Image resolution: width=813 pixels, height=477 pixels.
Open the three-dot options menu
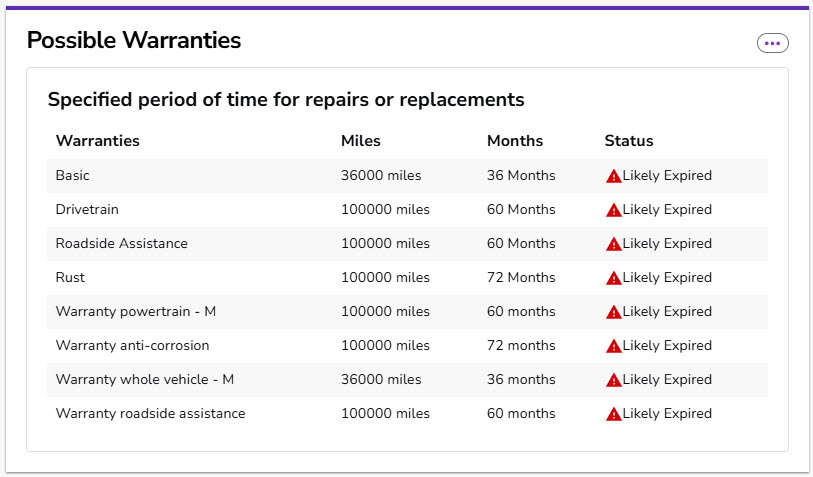772,43
